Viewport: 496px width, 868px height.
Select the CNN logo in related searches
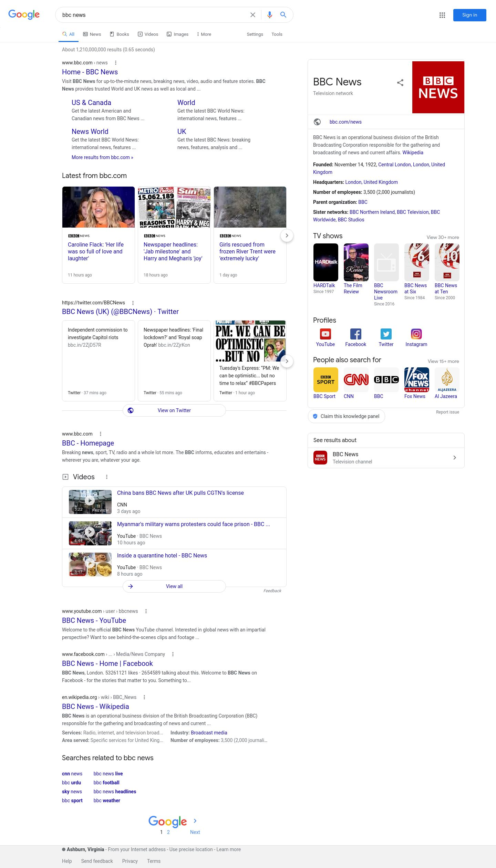click(x=356, y=380)
